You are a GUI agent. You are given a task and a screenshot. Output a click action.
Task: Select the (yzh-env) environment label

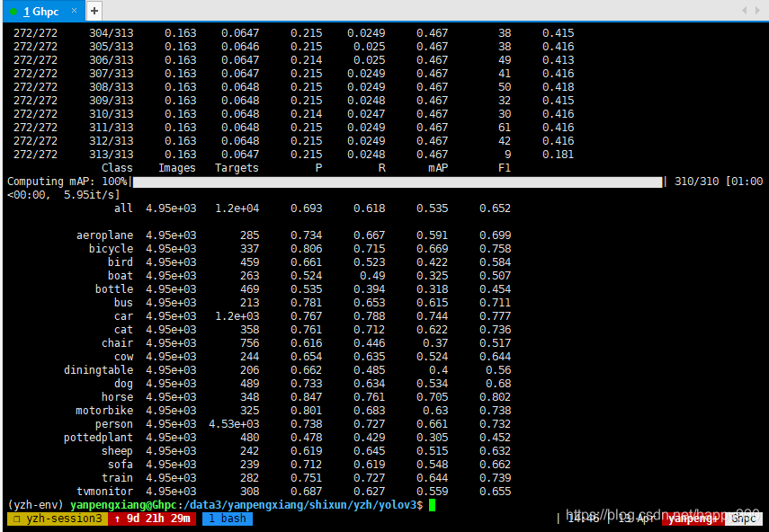pyautogui.click(x=35, y=505)
